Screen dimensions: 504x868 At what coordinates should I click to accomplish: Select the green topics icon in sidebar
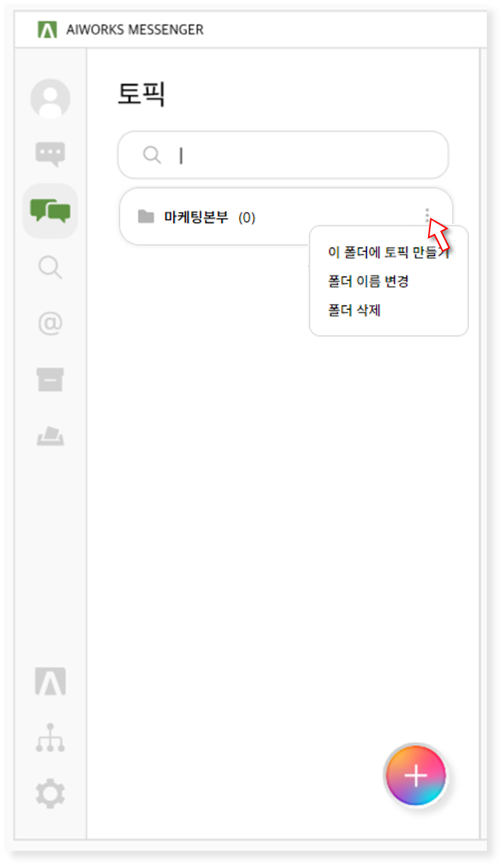(x=50, y=210)
